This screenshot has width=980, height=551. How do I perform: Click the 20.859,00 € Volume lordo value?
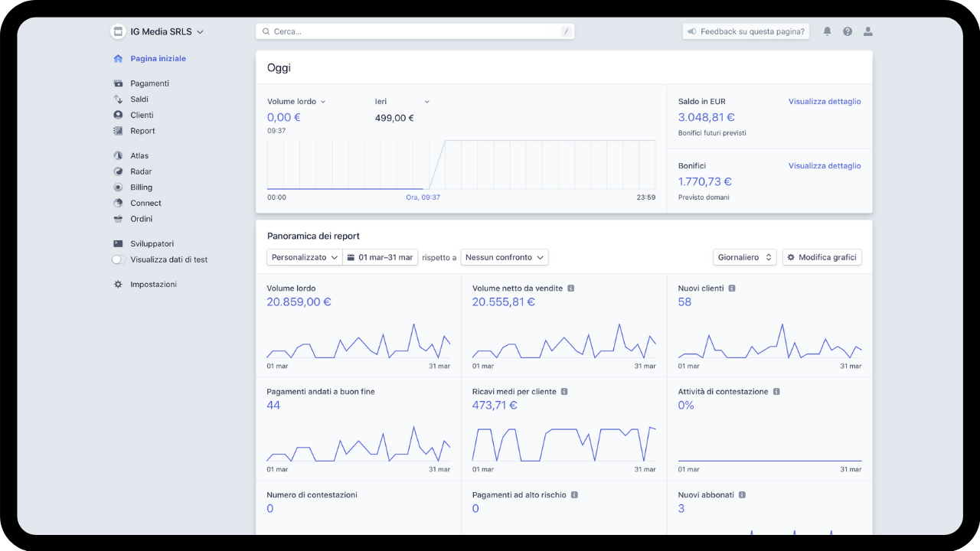pos(299,302)
